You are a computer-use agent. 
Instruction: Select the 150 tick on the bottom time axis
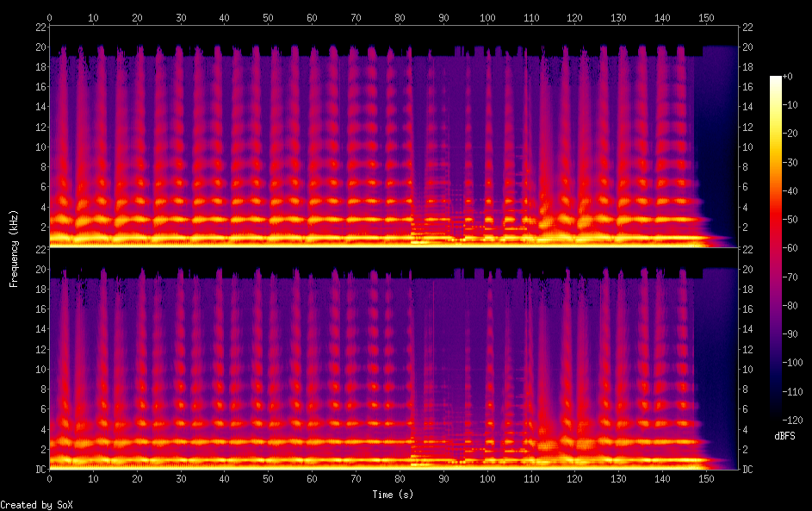tap(706, 478)
